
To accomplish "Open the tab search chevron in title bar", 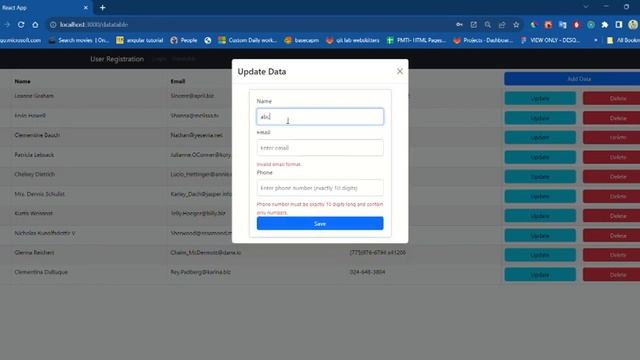I will point(586,7).
